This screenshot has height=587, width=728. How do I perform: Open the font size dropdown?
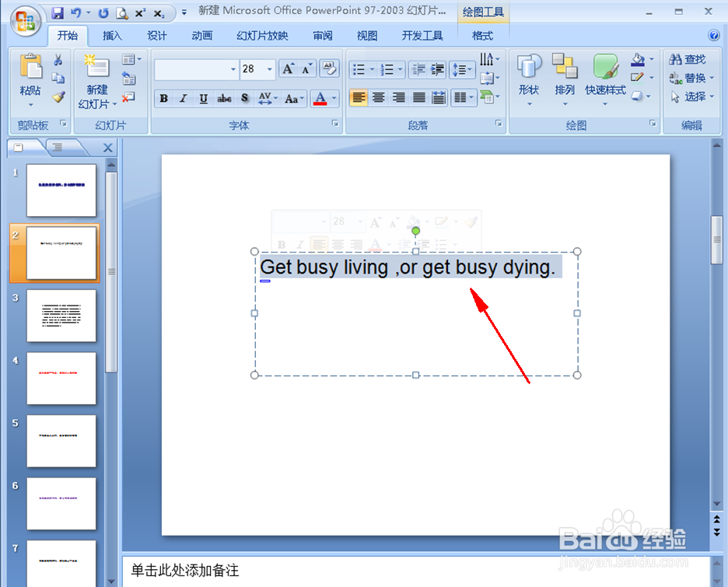pos(269,70)
